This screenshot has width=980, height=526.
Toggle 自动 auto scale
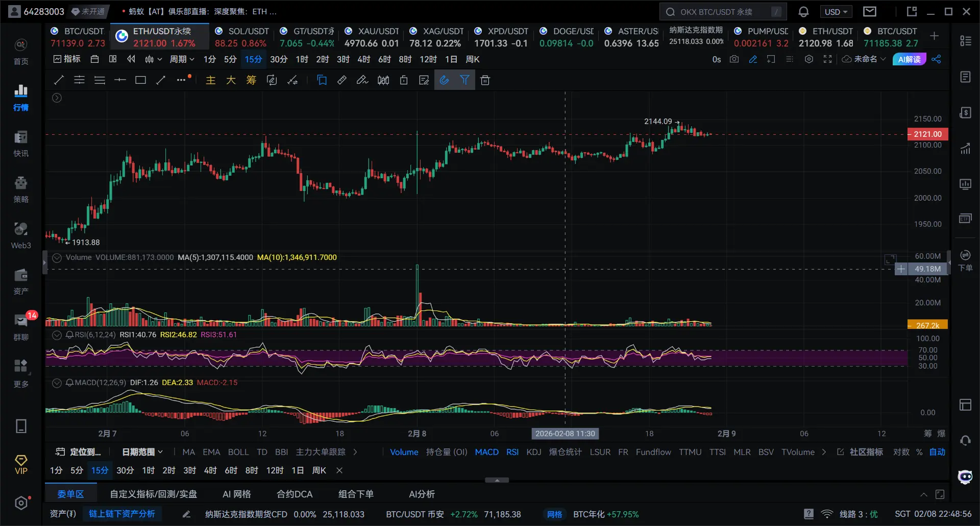pyautogui.click(x=937, y=452)
